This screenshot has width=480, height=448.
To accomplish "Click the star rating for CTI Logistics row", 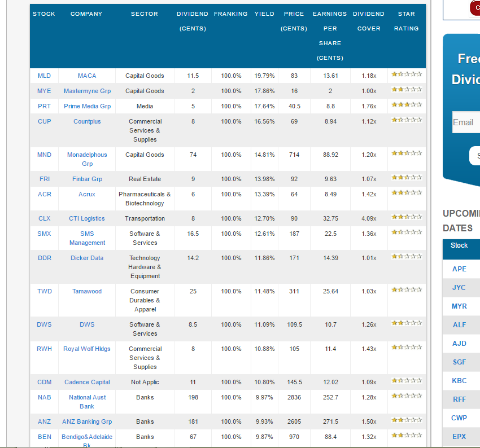I will [407, 217].
